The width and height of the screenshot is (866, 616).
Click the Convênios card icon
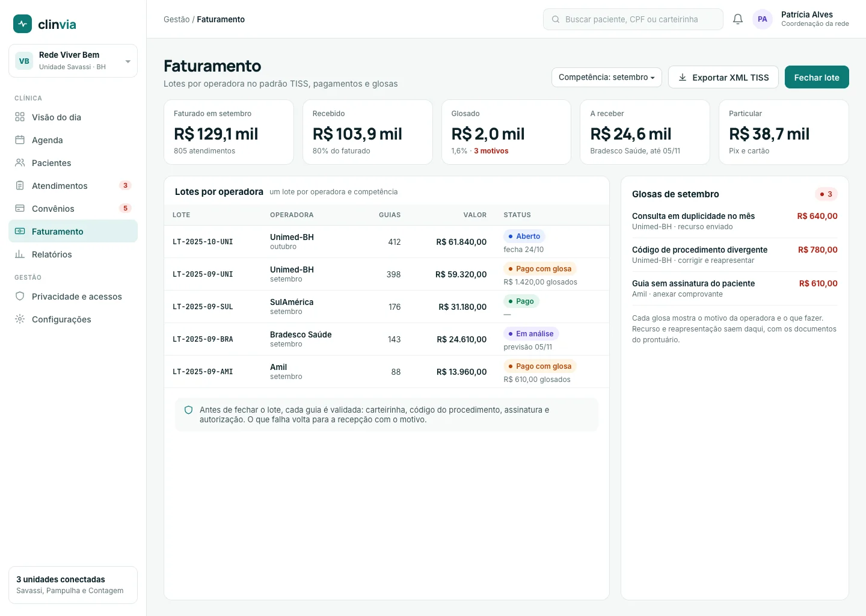coord(20,209)
